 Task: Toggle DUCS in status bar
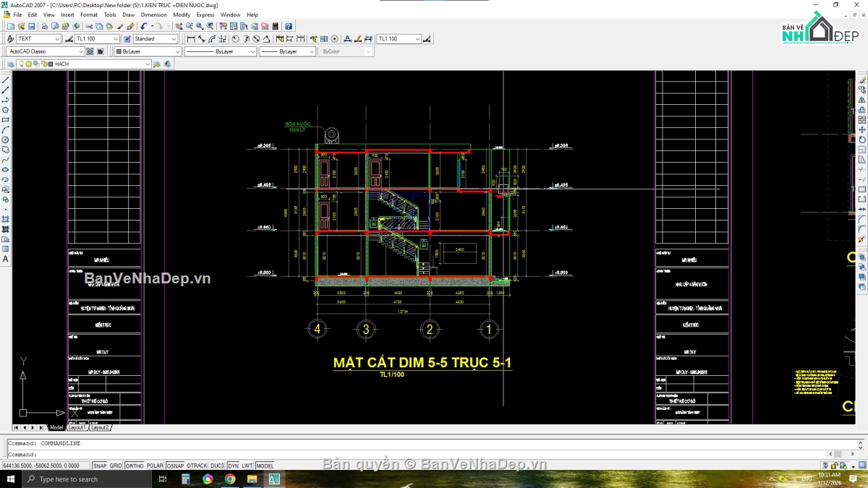tap(218, 466)
